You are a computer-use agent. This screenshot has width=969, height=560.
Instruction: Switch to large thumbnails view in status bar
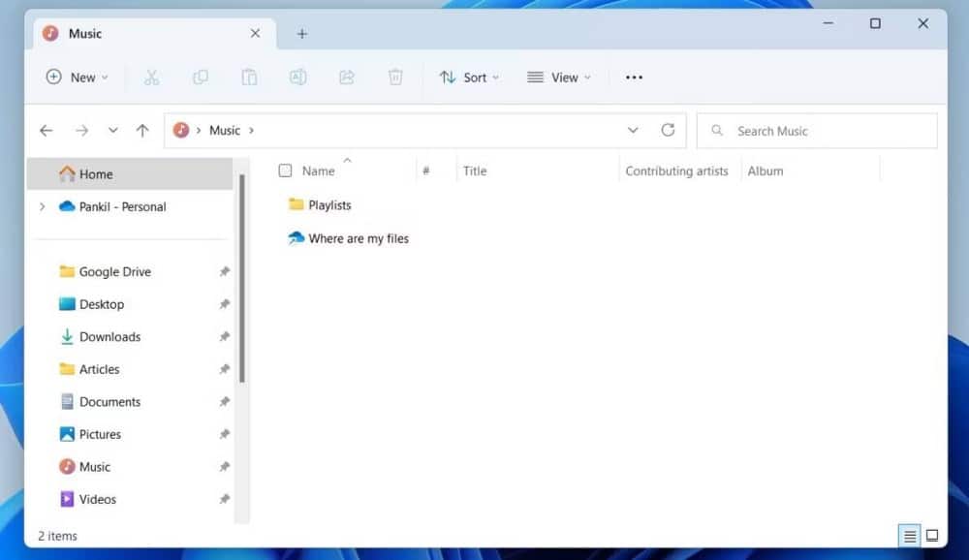coord(931,535)
